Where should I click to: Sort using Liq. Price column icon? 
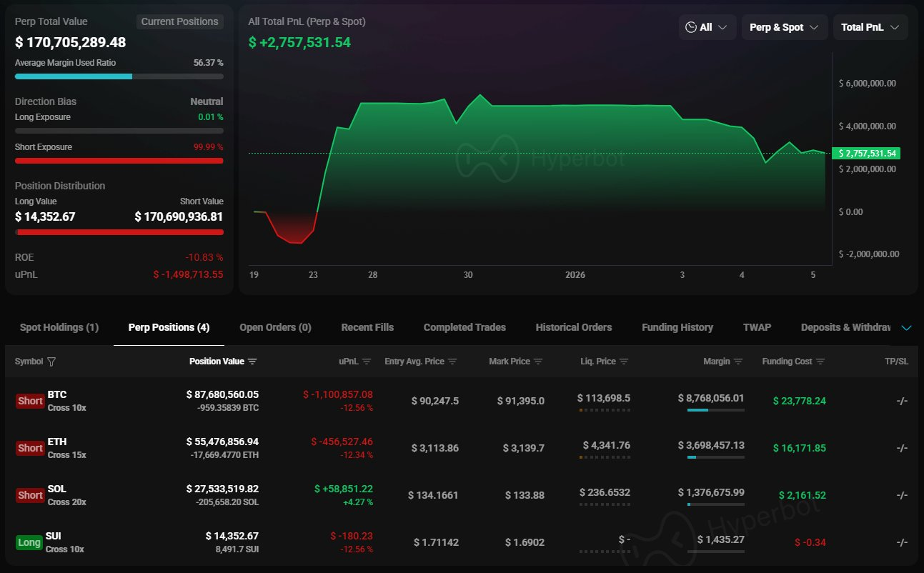pyautogui.click(x=624, y=362)
